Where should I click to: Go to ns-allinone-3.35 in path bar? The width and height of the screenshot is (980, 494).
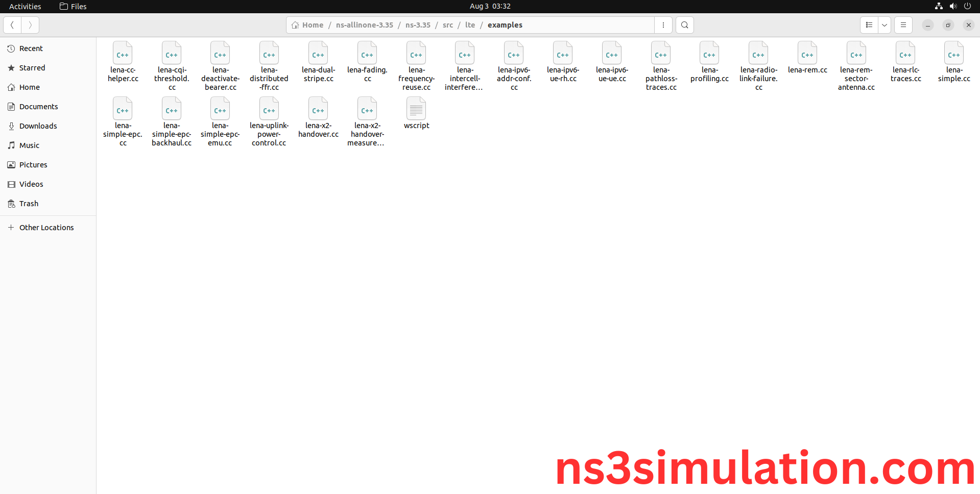(365, 25)
